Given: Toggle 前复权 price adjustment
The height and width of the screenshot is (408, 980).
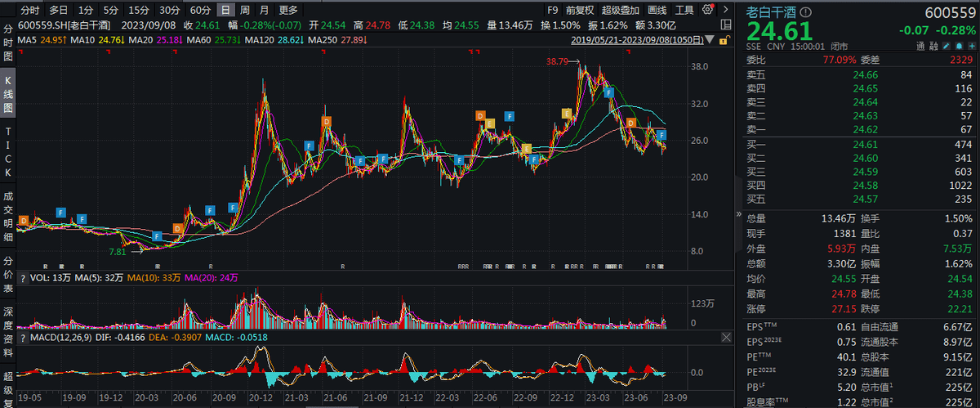Looking at the screenshot, I should coord(578,11).
